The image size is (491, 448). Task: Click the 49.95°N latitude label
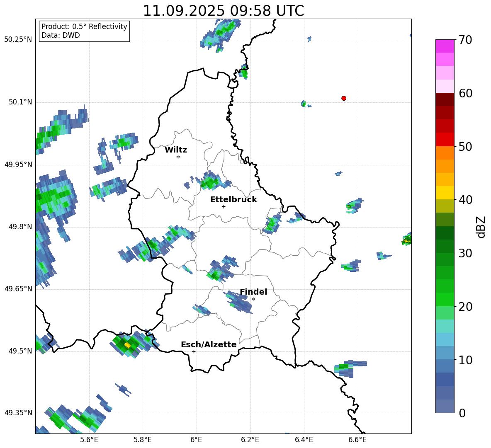18,164
